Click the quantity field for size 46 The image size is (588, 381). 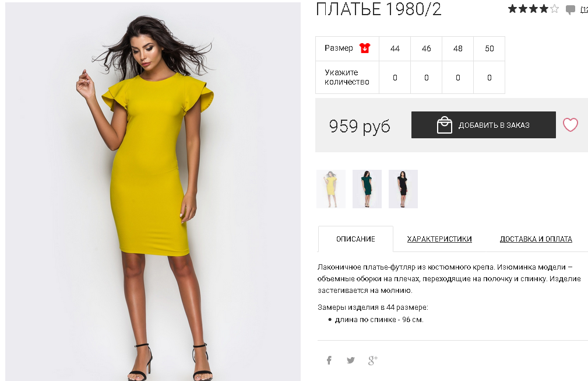point(427,78)
